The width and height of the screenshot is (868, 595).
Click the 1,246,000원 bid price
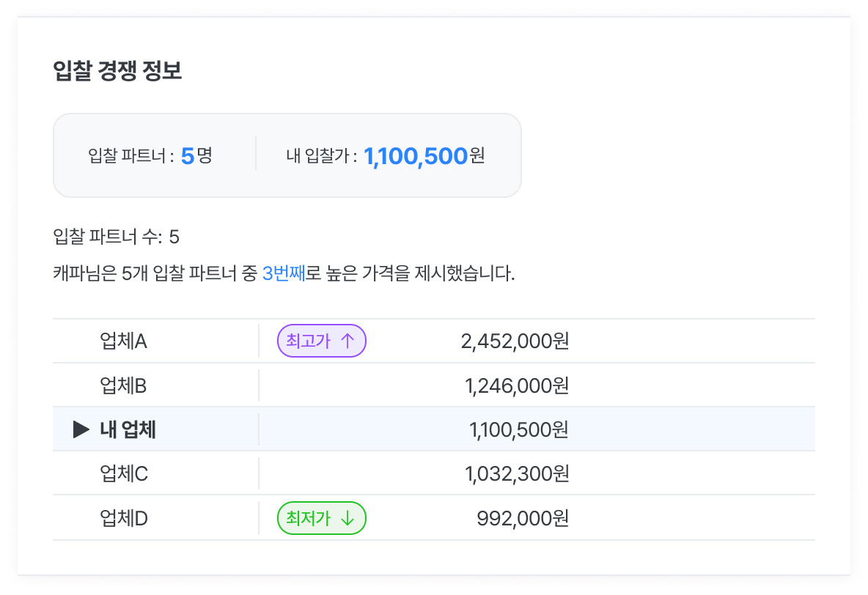coord(517,385)
